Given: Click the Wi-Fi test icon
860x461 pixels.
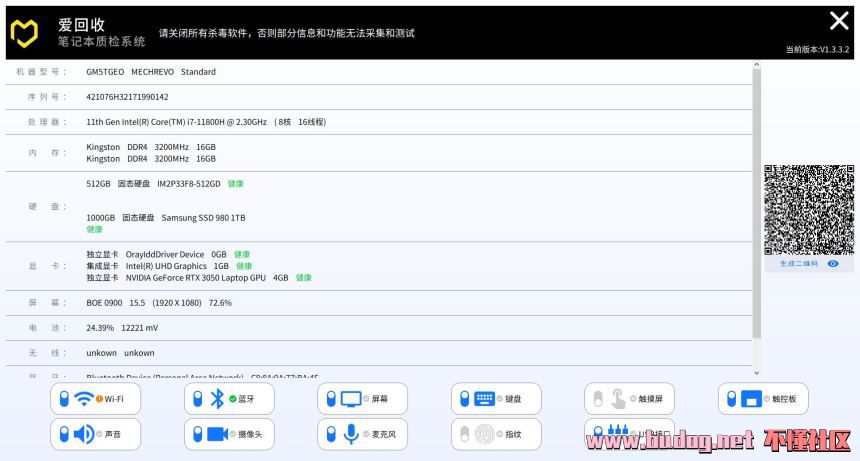Looking at the screenshot, I should click(83, 399).
